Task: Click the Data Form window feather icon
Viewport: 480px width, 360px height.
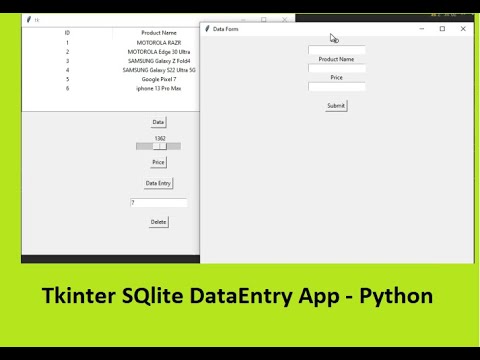Action: (207, 29)
